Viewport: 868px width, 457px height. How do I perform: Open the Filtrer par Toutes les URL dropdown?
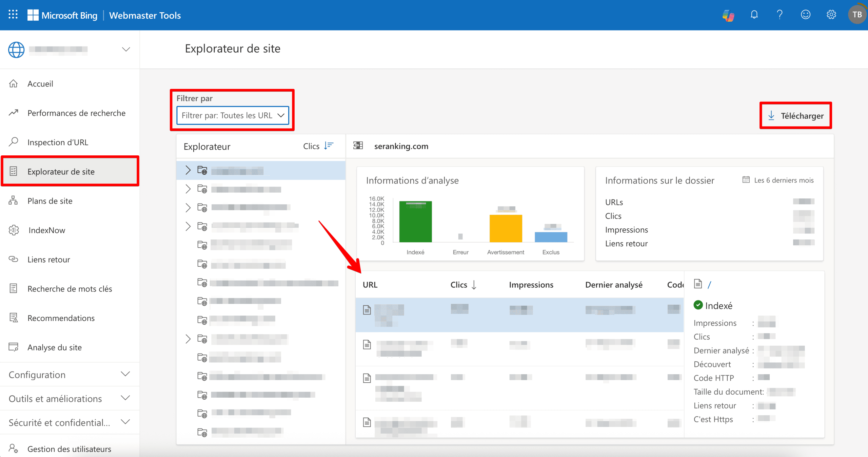click(x=233, y=115)
